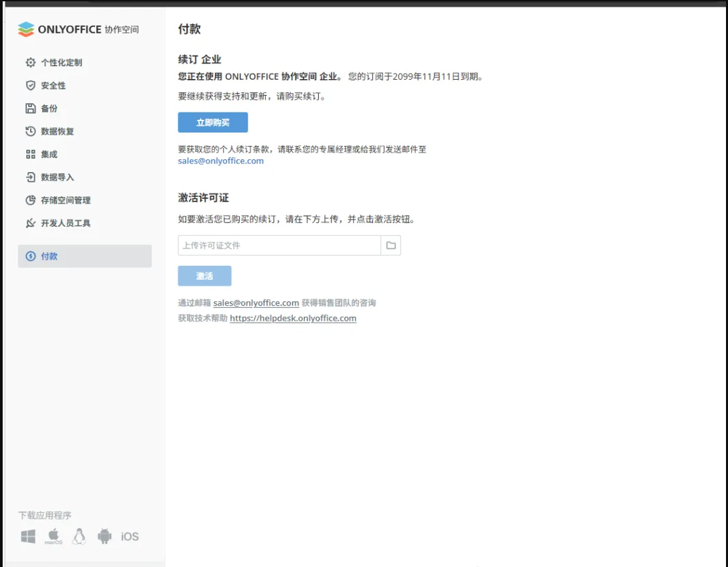Screen dimensions: 728x567
Task: Click the gear icon beside 个性化定制
Action: point(31,63)
